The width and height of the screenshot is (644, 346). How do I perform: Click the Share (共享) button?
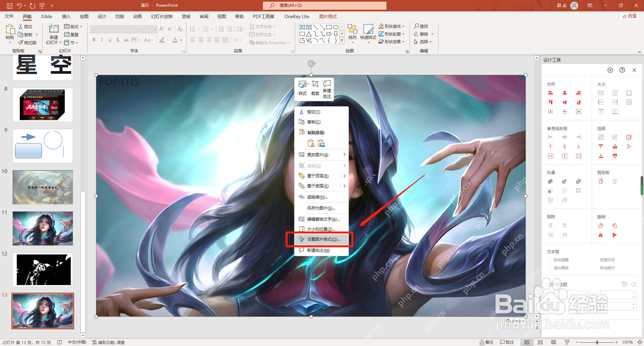pyautogui.click(x=630, y=16)
